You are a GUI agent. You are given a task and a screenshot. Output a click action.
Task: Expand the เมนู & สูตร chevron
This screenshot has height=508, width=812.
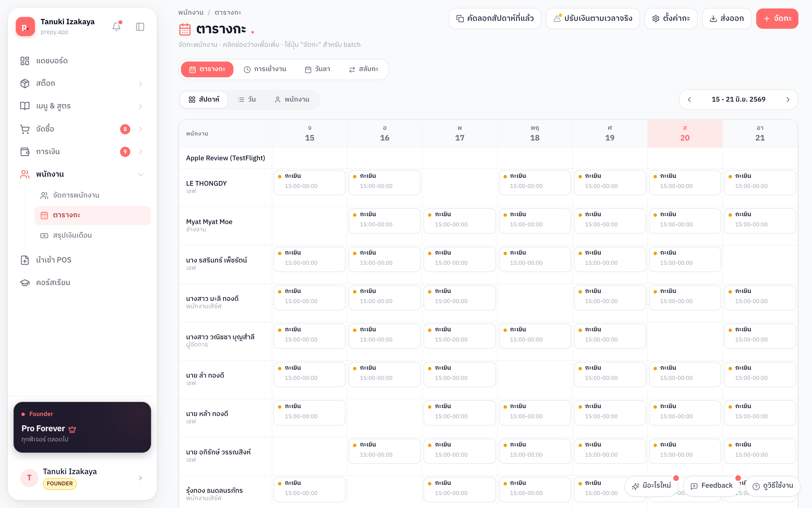[141, 106]
